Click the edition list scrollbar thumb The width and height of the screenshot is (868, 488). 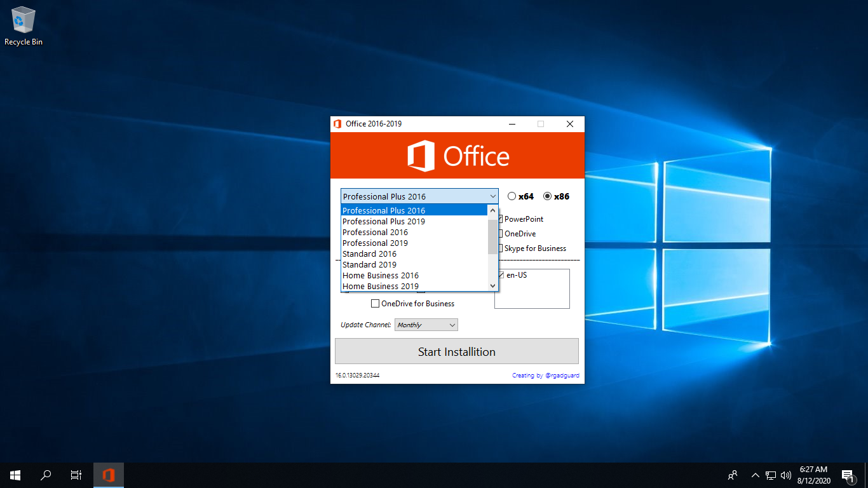(x=492, y=236)
